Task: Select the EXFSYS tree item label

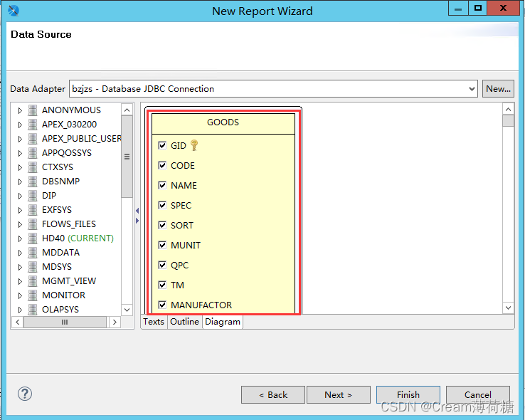Action: pyautogui.click(x=57, y=210)
